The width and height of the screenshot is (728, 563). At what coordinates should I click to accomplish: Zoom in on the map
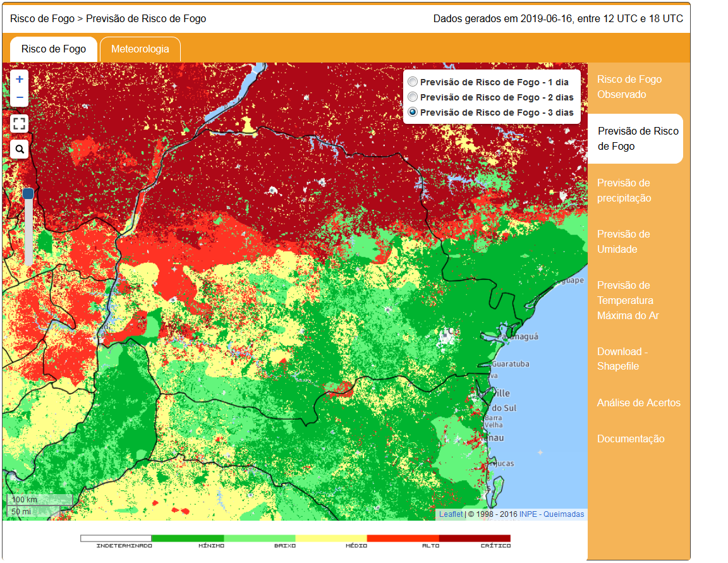pos(20,80)
